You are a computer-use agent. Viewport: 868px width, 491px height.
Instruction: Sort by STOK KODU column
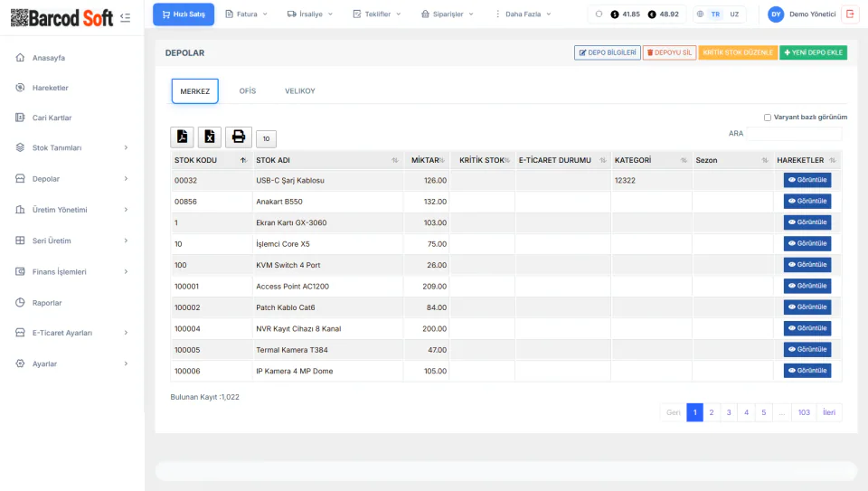click(x=211, y=160)
